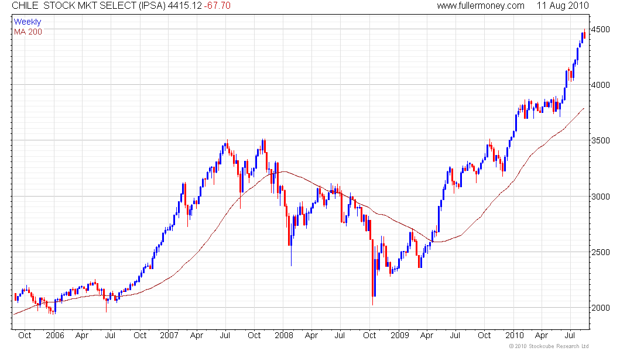The image size is (644, 351).
Task: Click the 3000 price axis label
Action: [601, 197]
